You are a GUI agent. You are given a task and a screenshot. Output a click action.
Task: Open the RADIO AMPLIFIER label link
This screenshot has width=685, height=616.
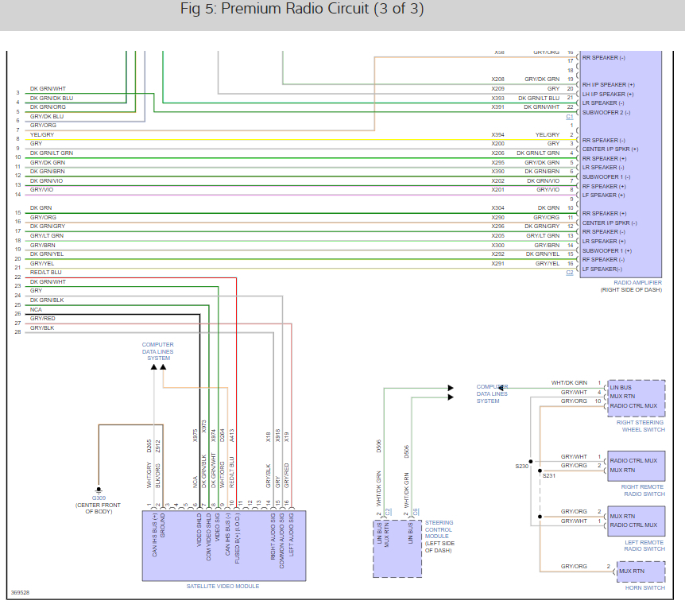(x=637, y=283)
